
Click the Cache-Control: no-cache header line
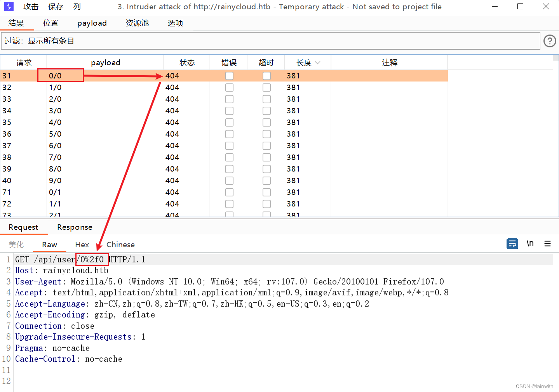(69, 359)
